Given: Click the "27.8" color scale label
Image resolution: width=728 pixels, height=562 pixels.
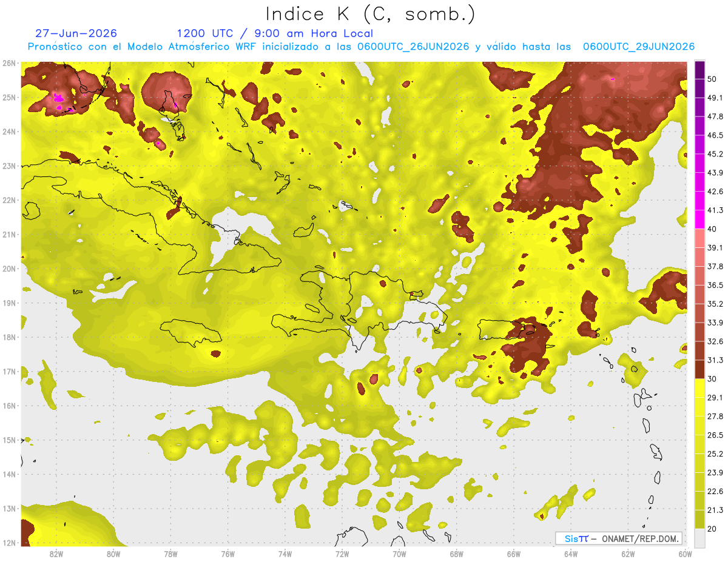Looking at the screenshot, I should pyautogui.click(x=715, y=416).
